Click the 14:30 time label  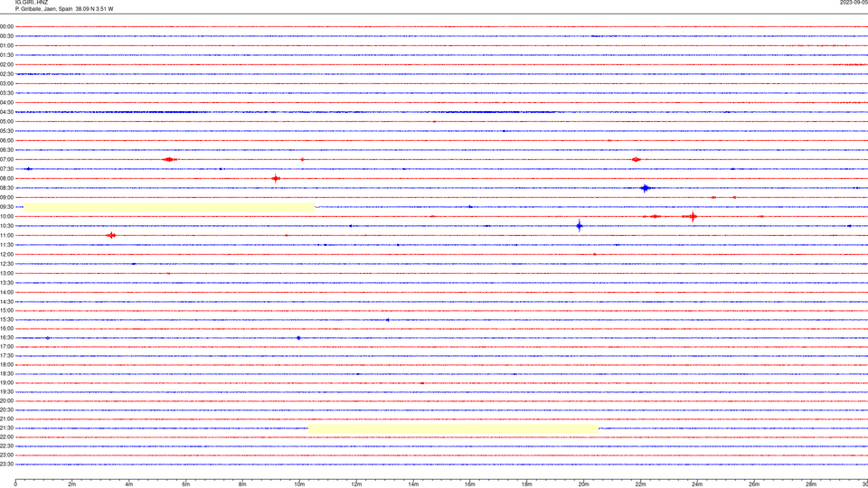point(6,302)
